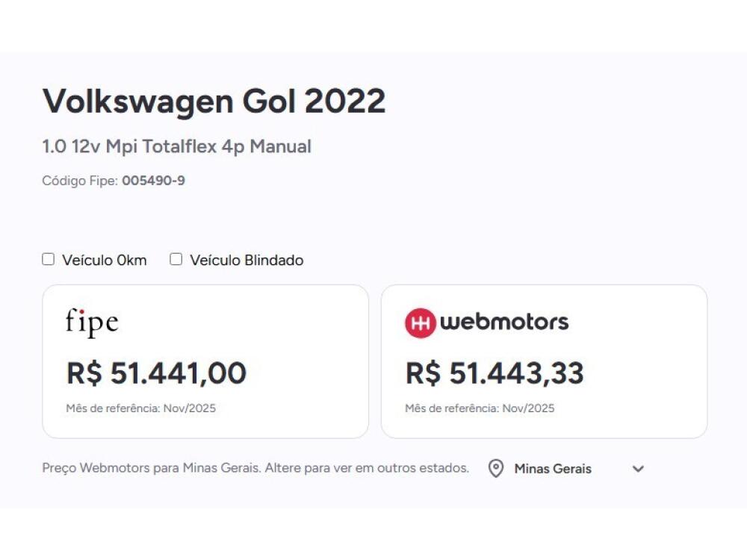This screenshot has height=560, width=747.
Task: Click the Webmotors price R$ 51.443,33
Action: click(495, 373)
